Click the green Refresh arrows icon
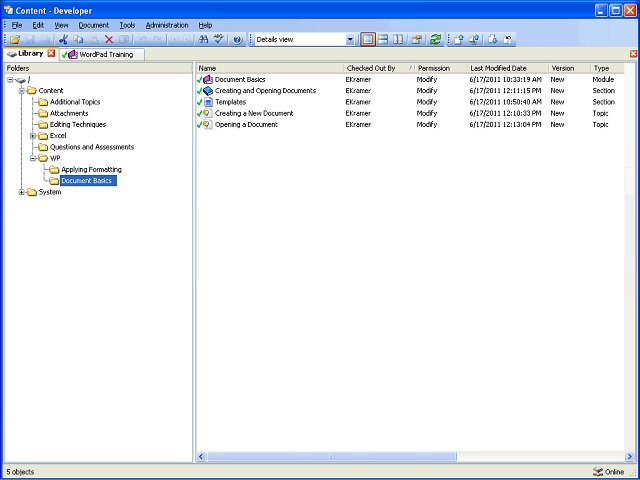 pos(436,40)
